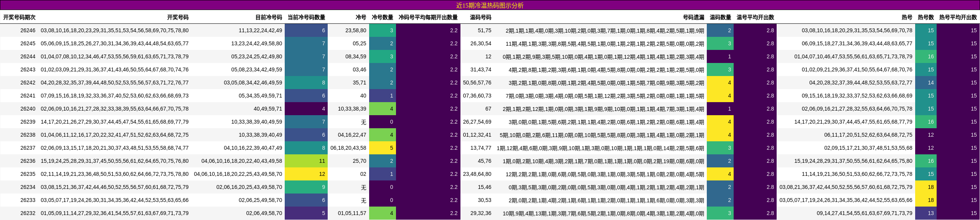Click hot count 14 in row 26242
This screenshot has width=980, height=220.
pos(926,83)
